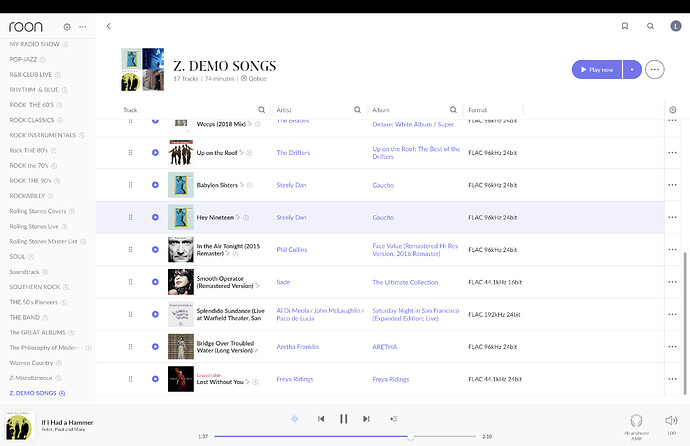Select Soundtrack playlist in sidebar

point(25,272)
